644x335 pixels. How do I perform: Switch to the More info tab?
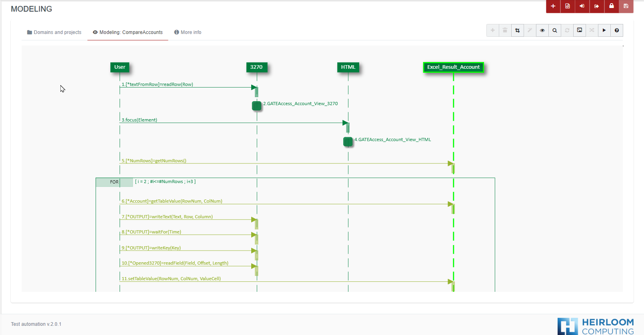[188, 32]
